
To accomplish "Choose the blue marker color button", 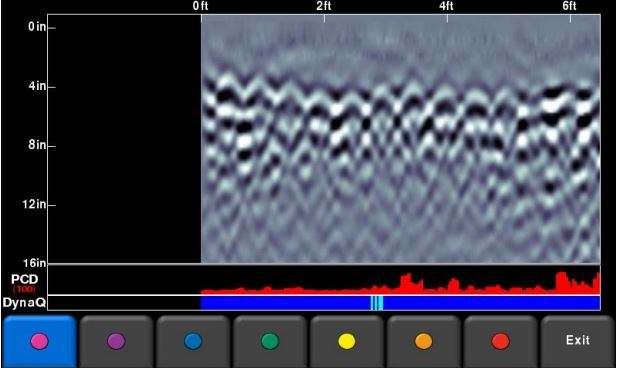I will [193, 341].
